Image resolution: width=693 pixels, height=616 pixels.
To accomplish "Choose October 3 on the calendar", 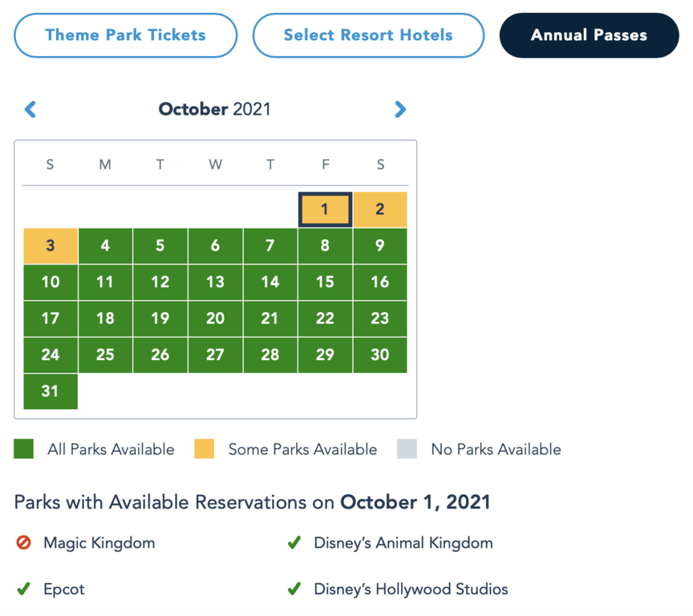I will coord(51,246).
